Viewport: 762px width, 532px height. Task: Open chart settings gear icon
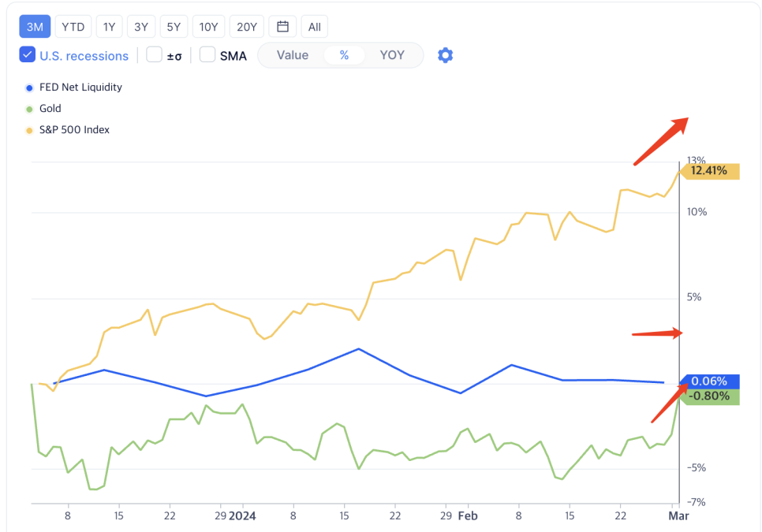coord(445,55)
